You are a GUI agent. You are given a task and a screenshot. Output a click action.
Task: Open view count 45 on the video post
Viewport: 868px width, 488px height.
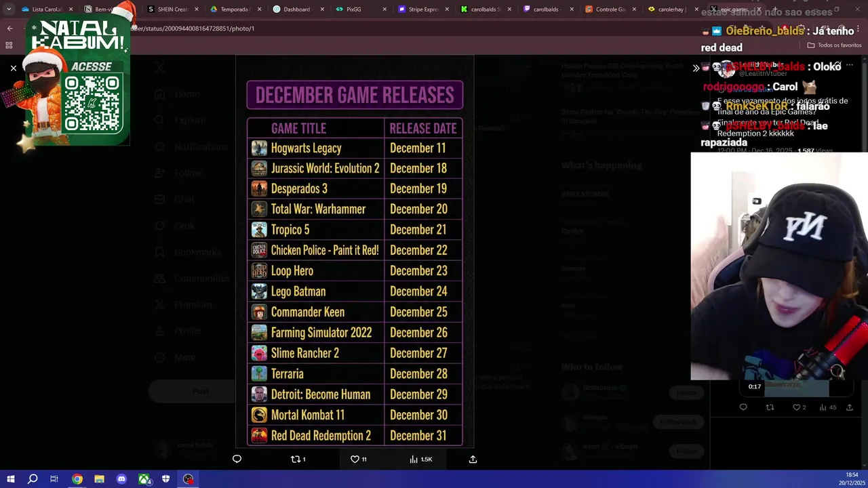pyautogui.click(x=828, y=407)
